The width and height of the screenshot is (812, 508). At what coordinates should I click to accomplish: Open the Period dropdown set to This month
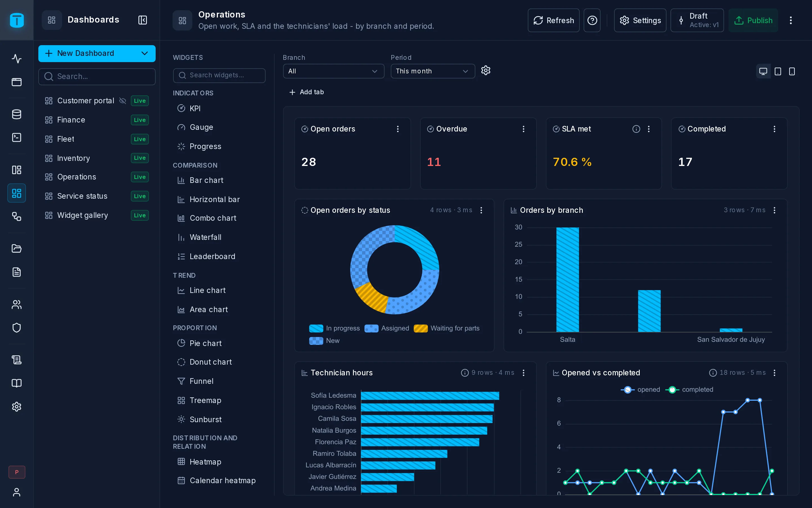point(433,71)
